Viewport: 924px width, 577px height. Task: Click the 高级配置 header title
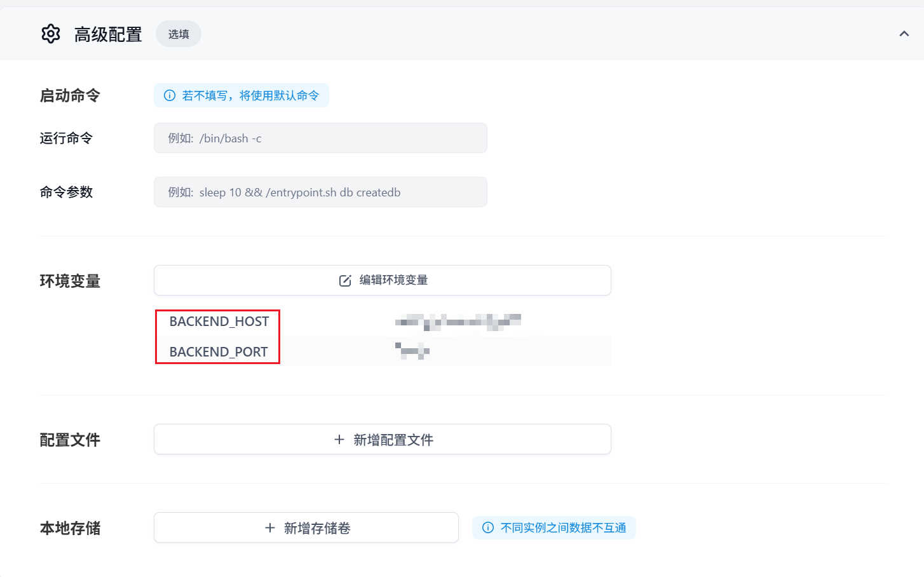108,34
